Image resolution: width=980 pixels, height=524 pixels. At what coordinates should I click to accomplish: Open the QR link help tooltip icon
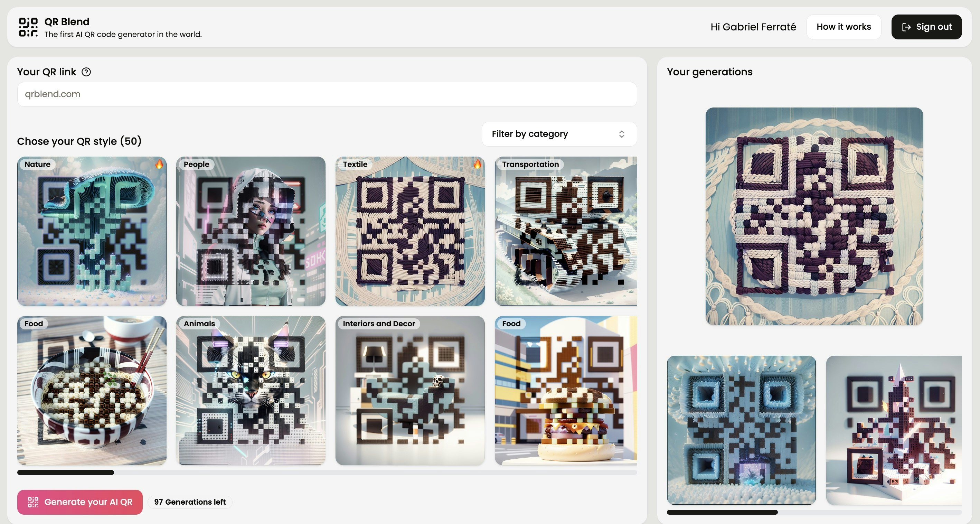(x=86, y=72)
